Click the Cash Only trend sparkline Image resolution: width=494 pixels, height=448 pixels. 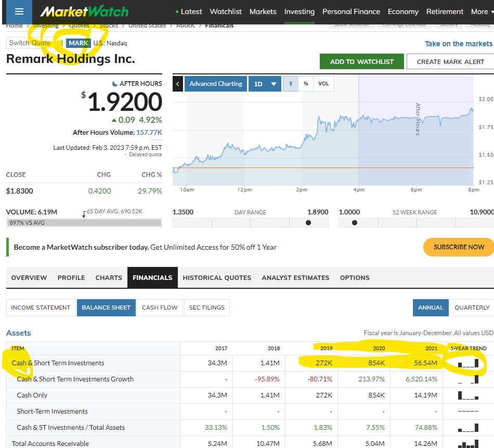click(468, 395)
